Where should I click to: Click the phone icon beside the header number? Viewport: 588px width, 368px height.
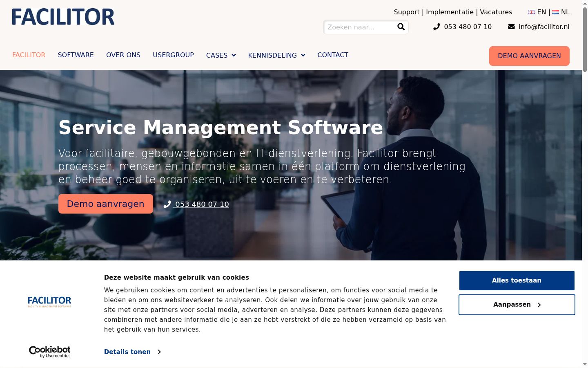437,27
